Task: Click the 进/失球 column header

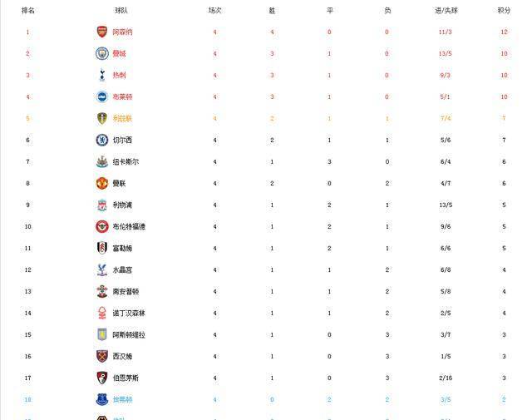Action: point(446,11)
